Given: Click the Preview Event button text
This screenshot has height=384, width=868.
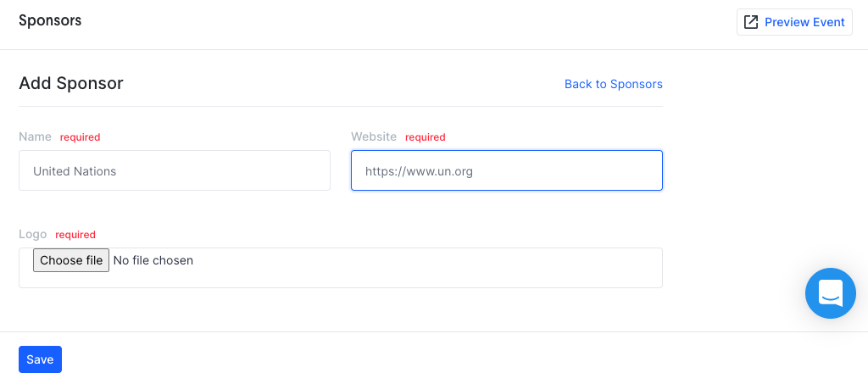Looking at the screenshot, I should pyautogui.click(x=804, y=22).
